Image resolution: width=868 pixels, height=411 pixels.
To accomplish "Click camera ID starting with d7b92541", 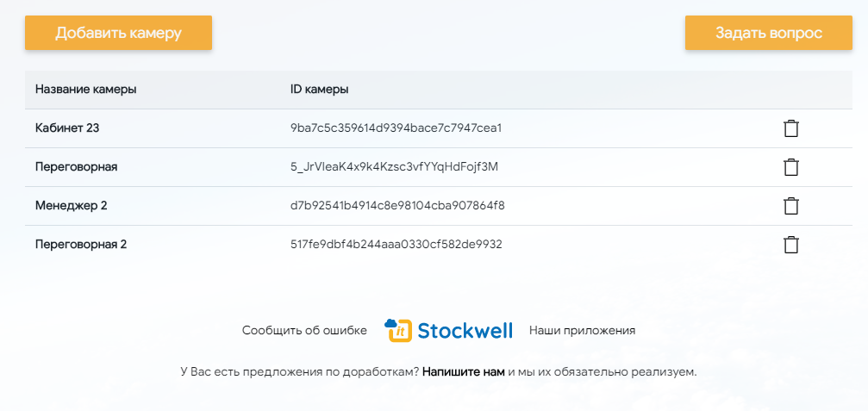I will (x=397, y=206).
